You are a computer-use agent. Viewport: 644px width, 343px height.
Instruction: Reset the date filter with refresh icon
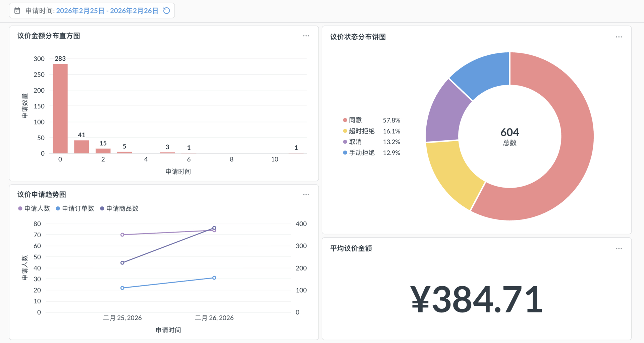click(x=166, y=11)
